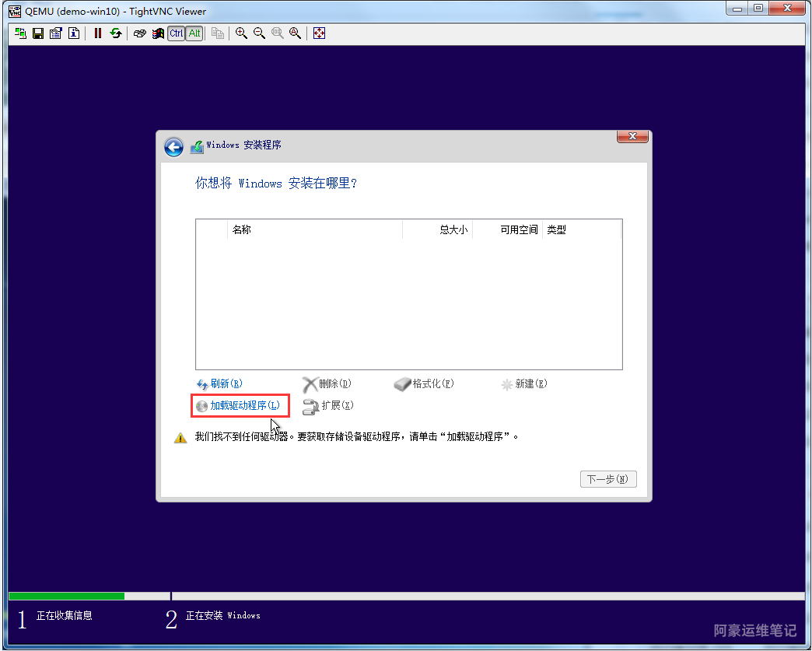Click the 类型 column header
This screenshot has width=812, height=651.
(x=582, y=229)
